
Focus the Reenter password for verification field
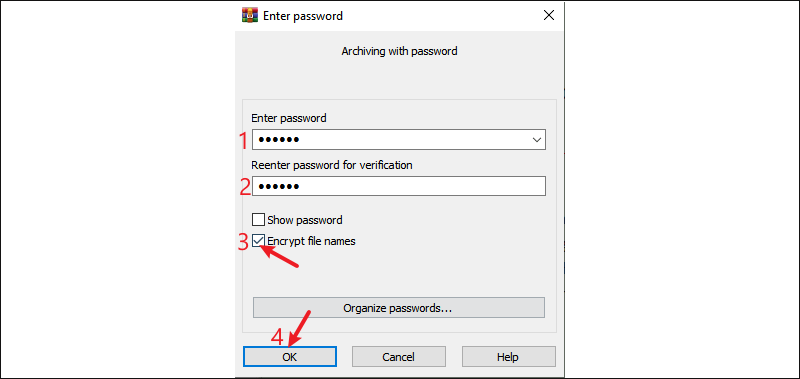(x=399, y=186)
